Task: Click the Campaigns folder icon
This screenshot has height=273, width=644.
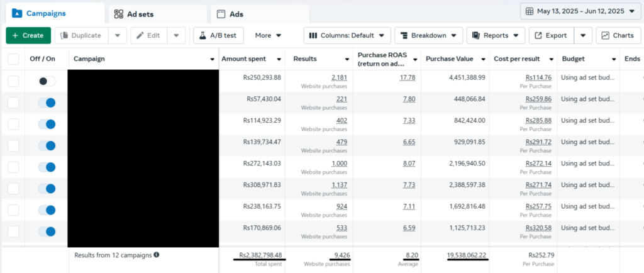Action: [17, 14]
